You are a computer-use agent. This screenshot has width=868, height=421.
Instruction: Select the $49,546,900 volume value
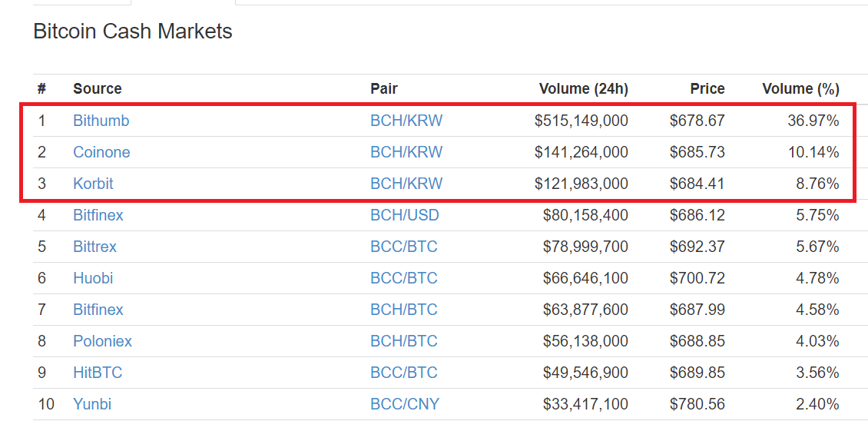(x=585, y=373)
